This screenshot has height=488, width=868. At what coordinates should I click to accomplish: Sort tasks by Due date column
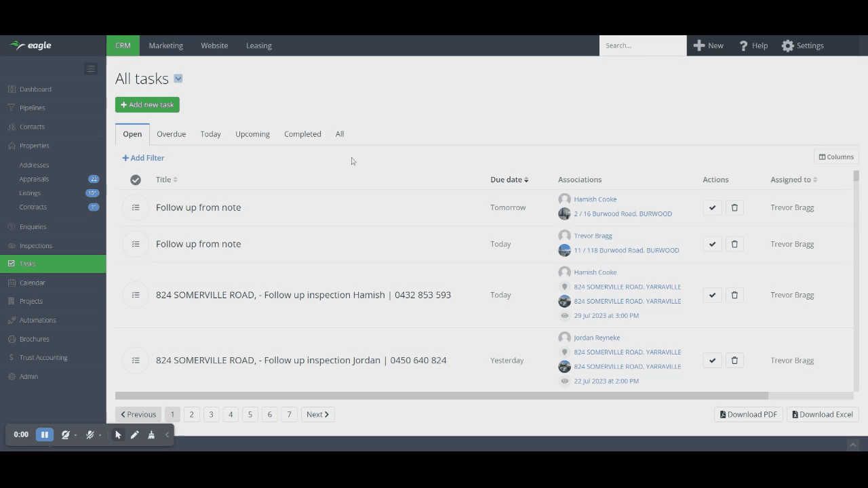point(509,180)
